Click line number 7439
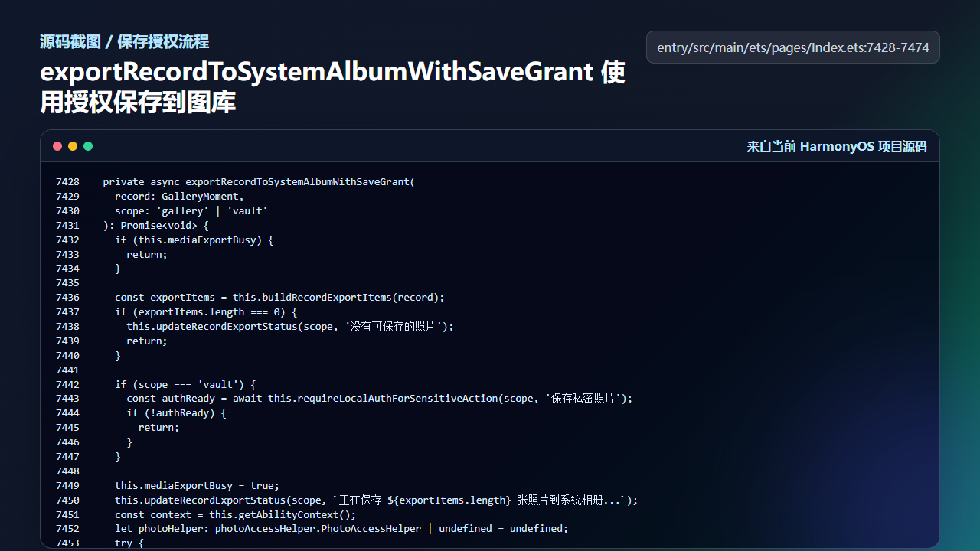 point(67,341)
